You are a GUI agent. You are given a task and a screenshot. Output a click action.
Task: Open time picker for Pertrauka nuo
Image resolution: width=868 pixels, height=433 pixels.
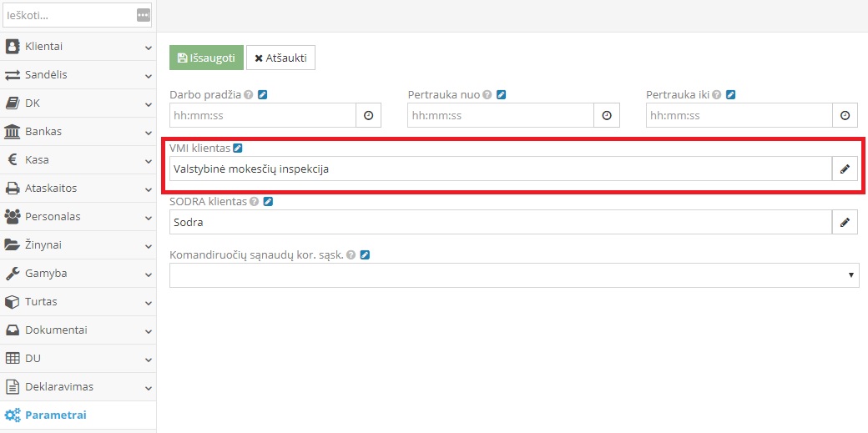(607, 115)
